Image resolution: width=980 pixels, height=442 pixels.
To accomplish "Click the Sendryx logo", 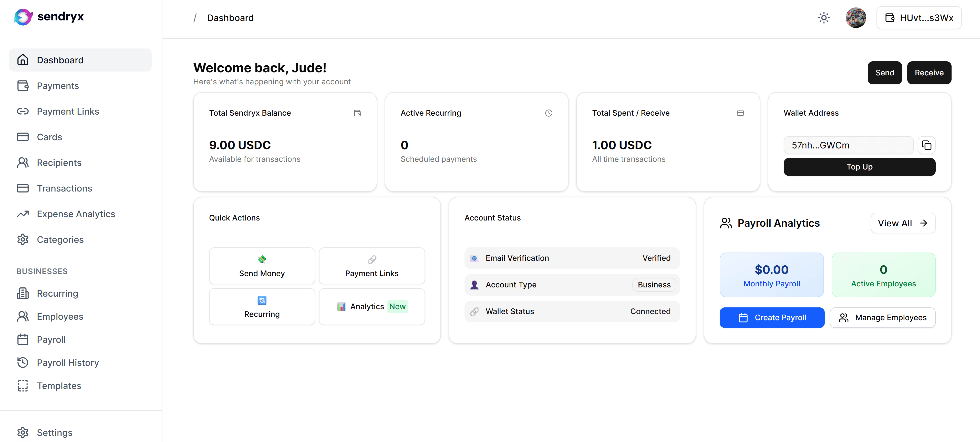I will pos(49,17).
